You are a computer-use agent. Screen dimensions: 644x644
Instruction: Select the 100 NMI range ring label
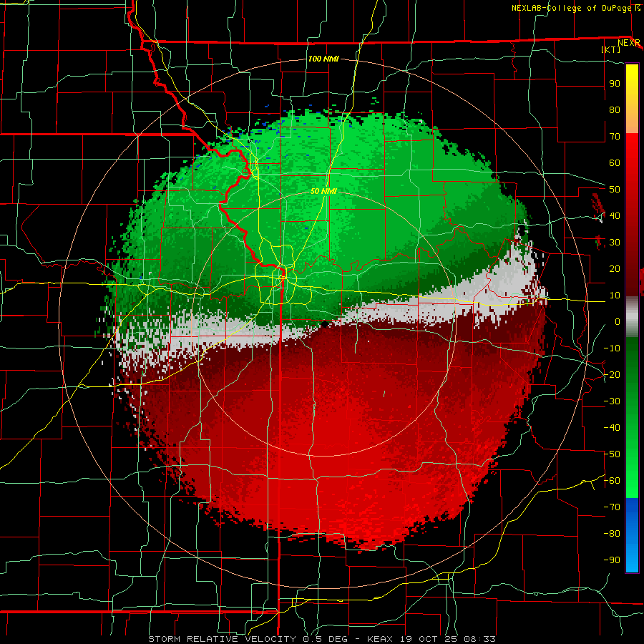323,59
